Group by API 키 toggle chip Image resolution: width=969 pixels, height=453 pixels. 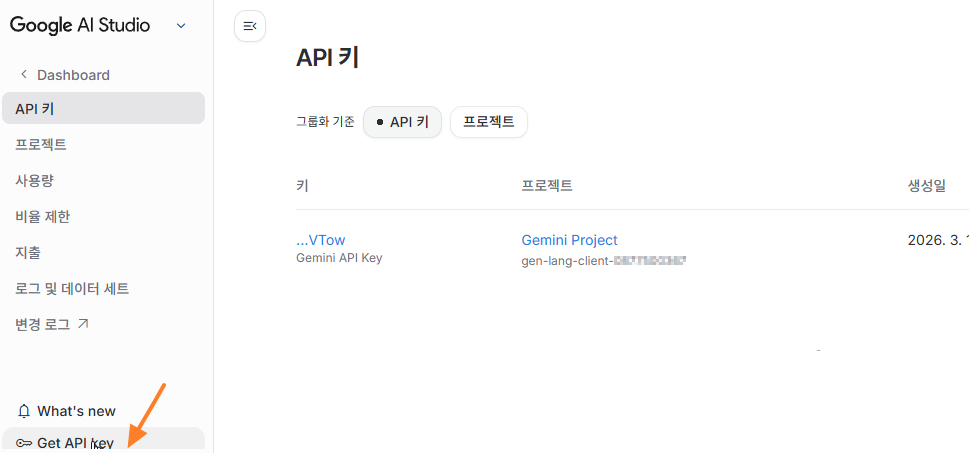(x=402, y=122)
